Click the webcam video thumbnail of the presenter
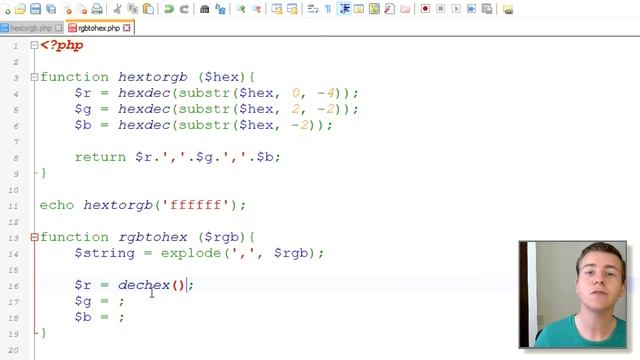 [x=573, y=294]
